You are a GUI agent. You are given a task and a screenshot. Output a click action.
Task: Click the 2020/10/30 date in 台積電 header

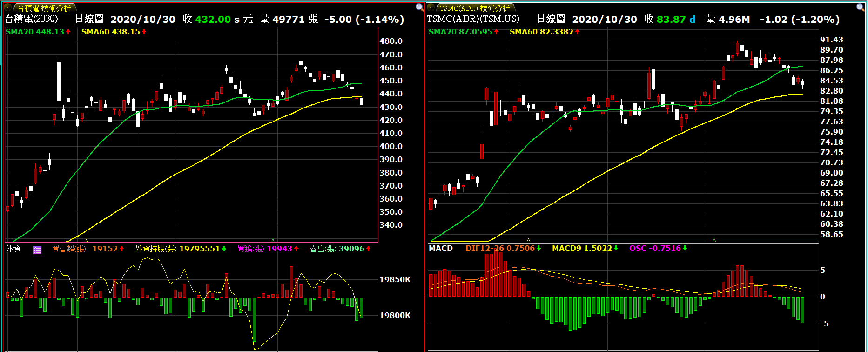[143, 20]
